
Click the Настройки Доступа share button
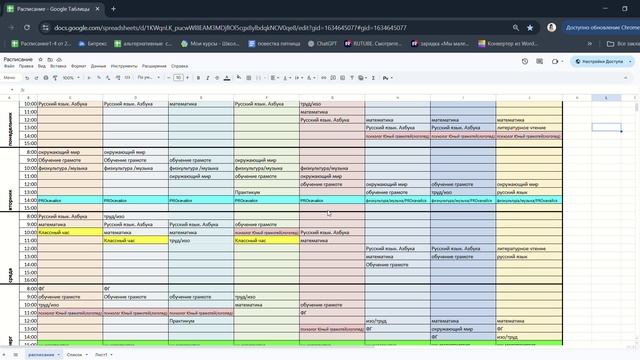pos(599,61)
